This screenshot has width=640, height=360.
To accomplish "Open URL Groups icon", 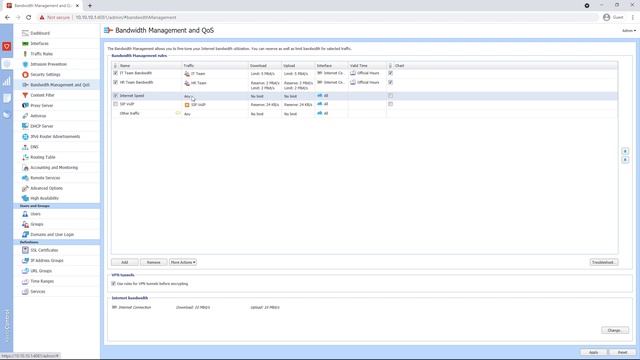I will [25, 271].
